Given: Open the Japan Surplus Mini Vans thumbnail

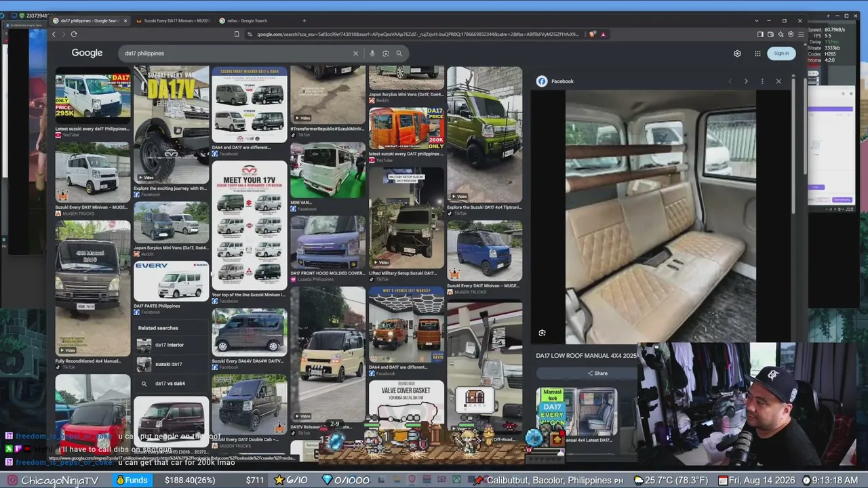Looking at the screenshot, I should [172, 222].
